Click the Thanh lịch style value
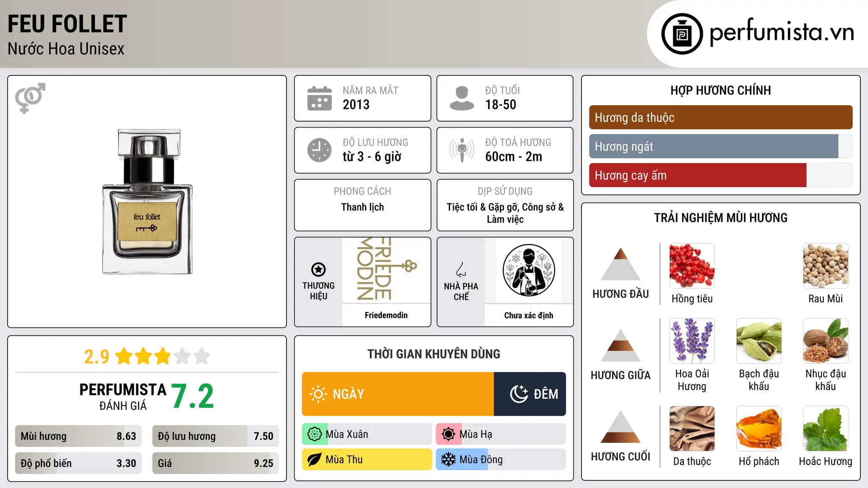This screenshot has height=488, width=868. click(x=362, y=207)
